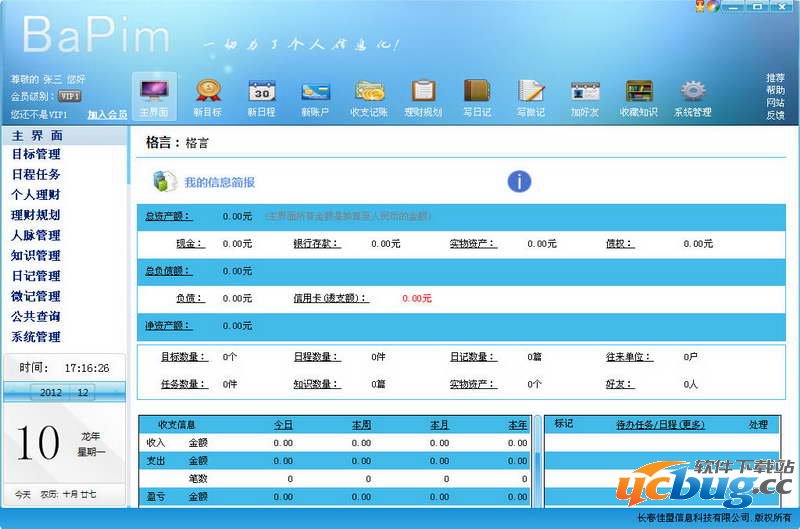The height and width of the screenshot is (529, 800).
Task: Open the 日记数量 link
Action: pyautogui.click(x=473, y=357)
